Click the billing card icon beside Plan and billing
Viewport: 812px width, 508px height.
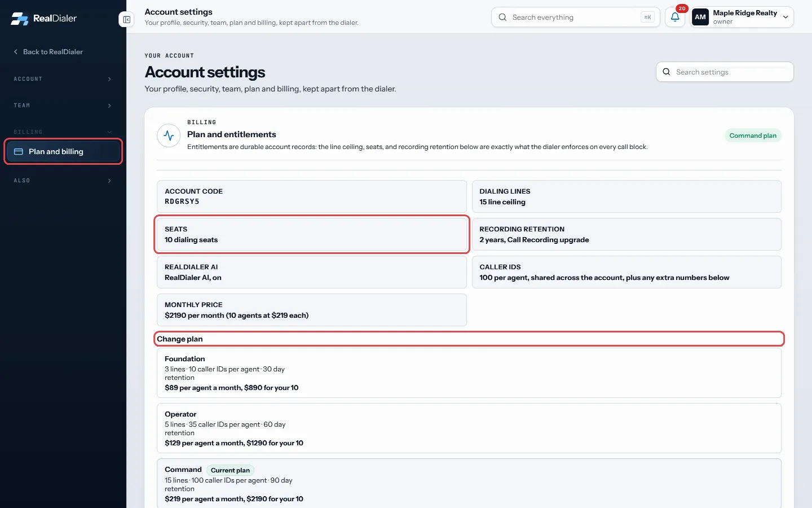19,152
